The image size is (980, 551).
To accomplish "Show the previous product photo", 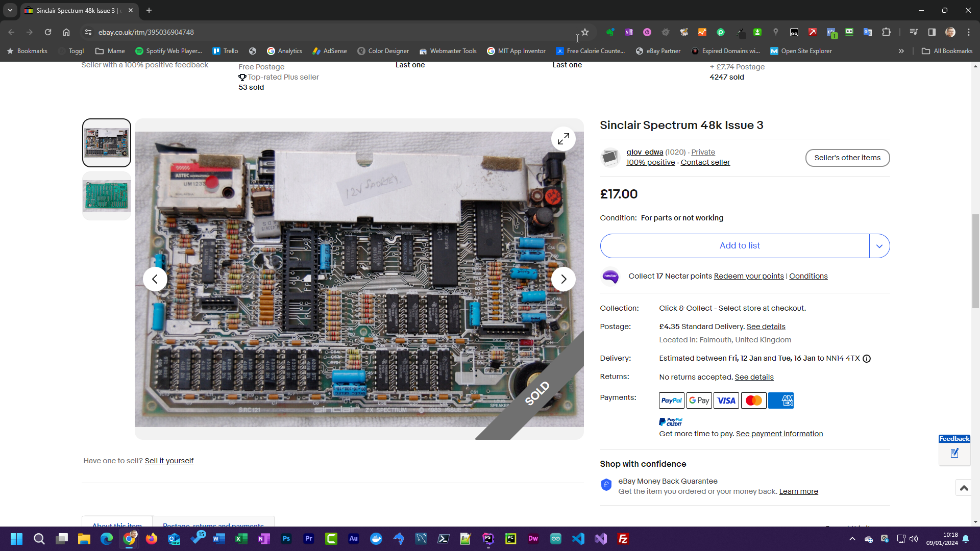I will click(155, 279).
